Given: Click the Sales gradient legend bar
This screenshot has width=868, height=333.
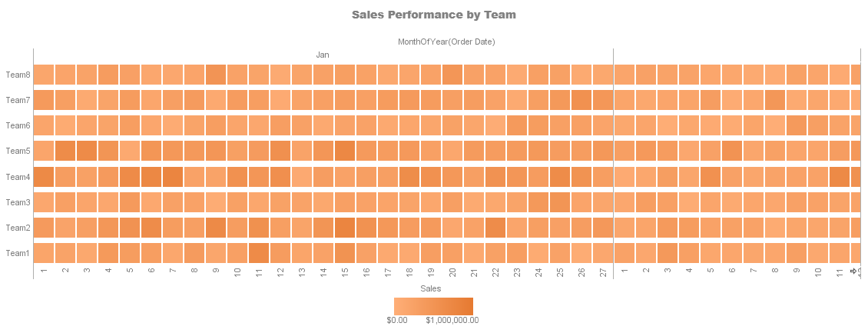Looking at the screenshot, I should click(x=433, y=306).
